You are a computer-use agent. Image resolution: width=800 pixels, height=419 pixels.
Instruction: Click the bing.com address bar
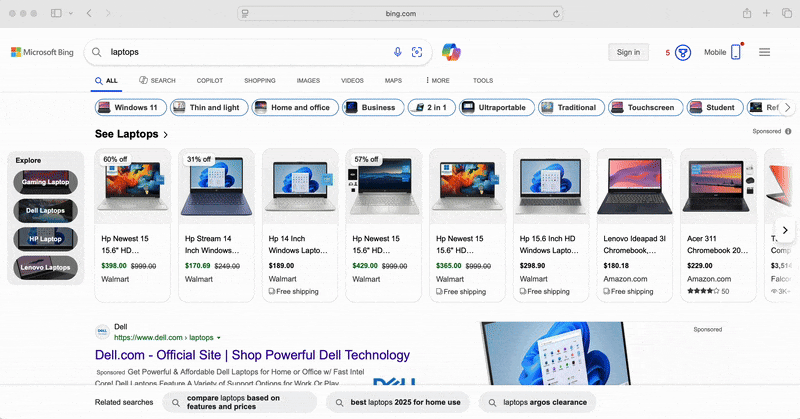click(x=401, y=14)
